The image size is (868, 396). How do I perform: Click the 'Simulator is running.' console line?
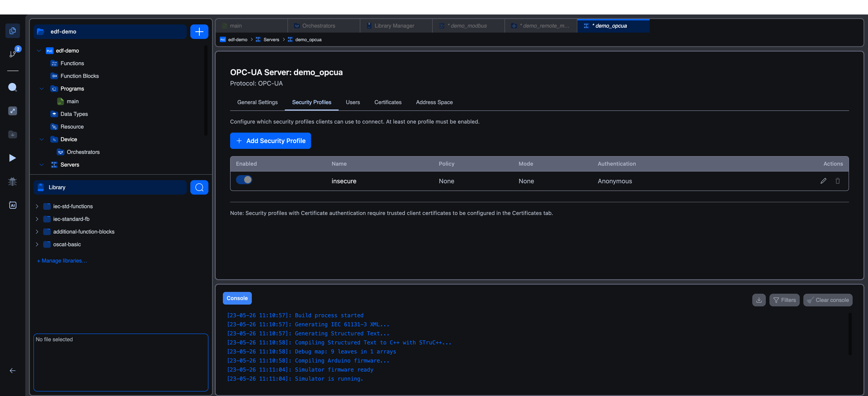click(x=329, y=379)
